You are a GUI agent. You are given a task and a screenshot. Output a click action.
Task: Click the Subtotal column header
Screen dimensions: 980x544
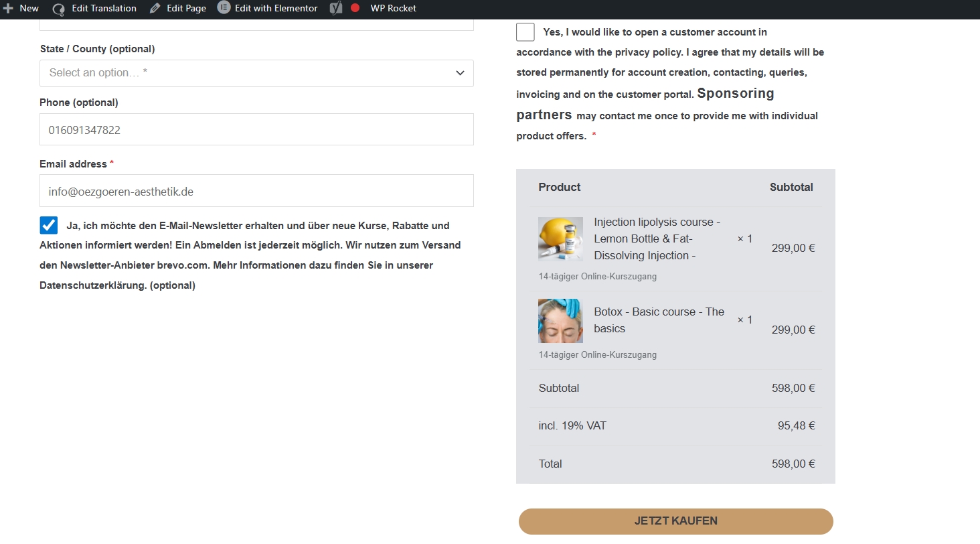pos(791,187)
